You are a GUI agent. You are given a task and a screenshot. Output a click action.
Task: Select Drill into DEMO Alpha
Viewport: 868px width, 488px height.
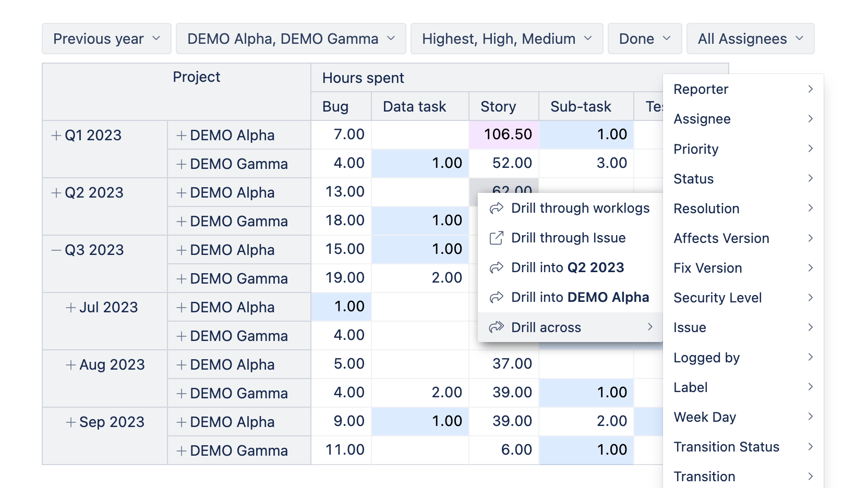570,297
